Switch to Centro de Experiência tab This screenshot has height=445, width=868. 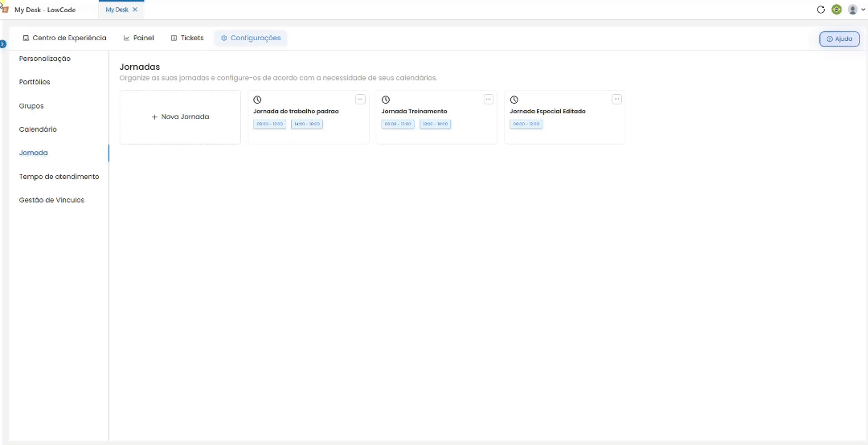[64, 39]
